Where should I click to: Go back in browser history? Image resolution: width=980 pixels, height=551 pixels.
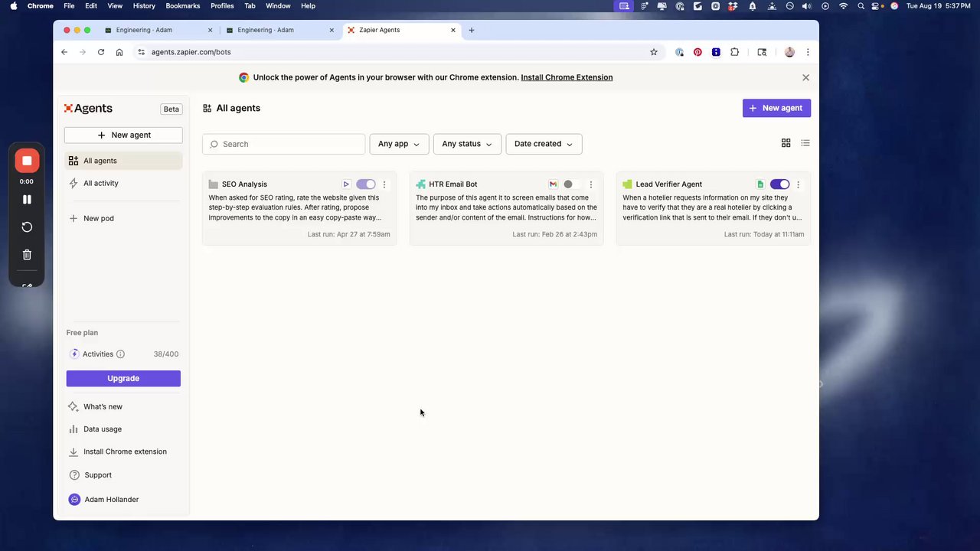pyautogui.click(x=64, y=52)
